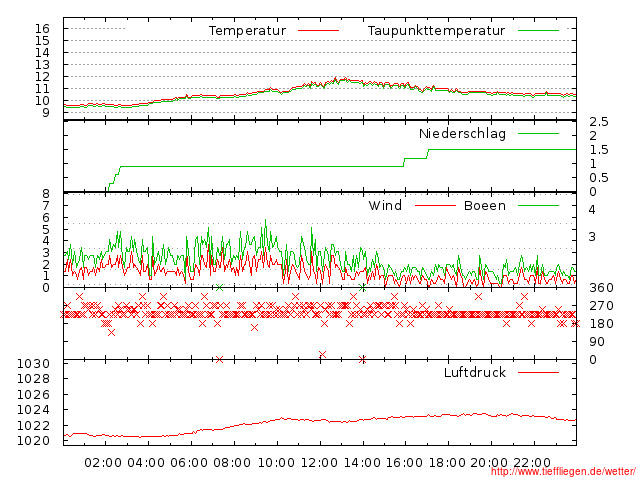Click the 10:00 time axis label
Viewport: 640px width, 480px height.
tap(276, 463)
